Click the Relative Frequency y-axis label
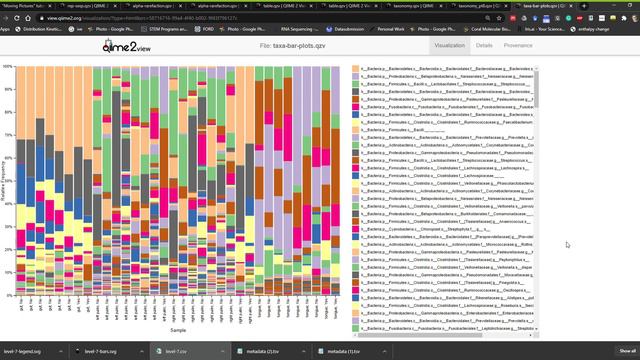 click(3, 180)
